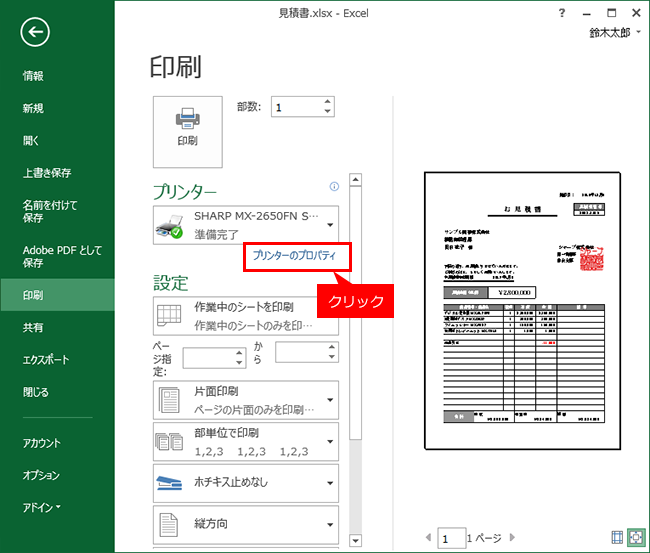Click the プリンターのプロパティ link
Image resolution: width=650 pixels, height=553 pixels.
pos(294,255)
